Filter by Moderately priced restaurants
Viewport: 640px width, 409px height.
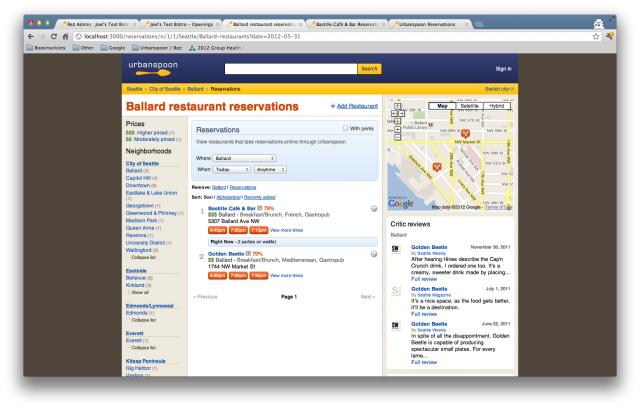154,139
